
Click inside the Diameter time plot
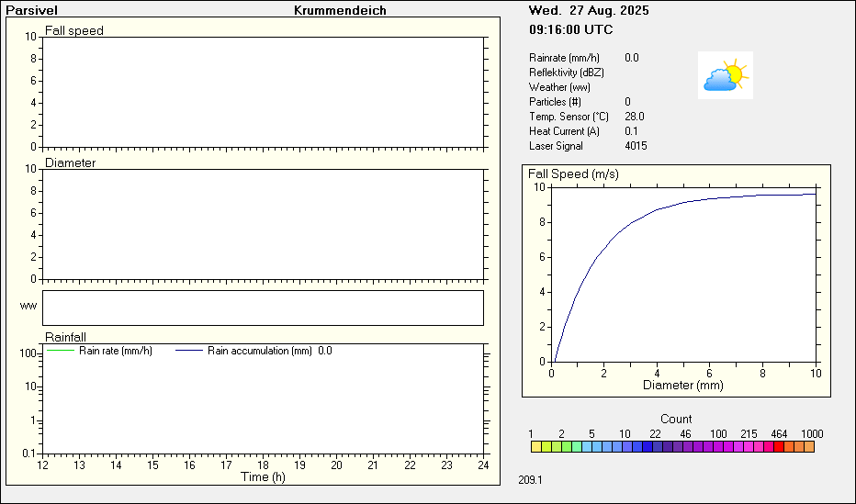point(263,223)
